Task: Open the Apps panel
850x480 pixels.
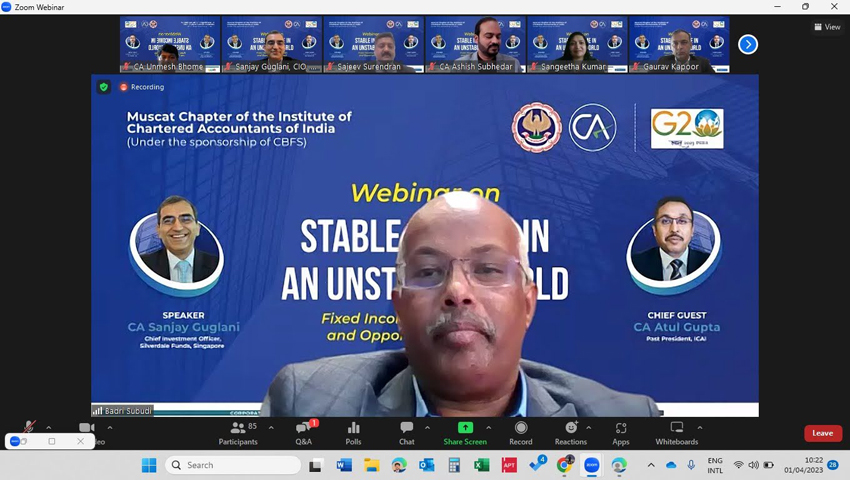Action: (x=621, y=432)
